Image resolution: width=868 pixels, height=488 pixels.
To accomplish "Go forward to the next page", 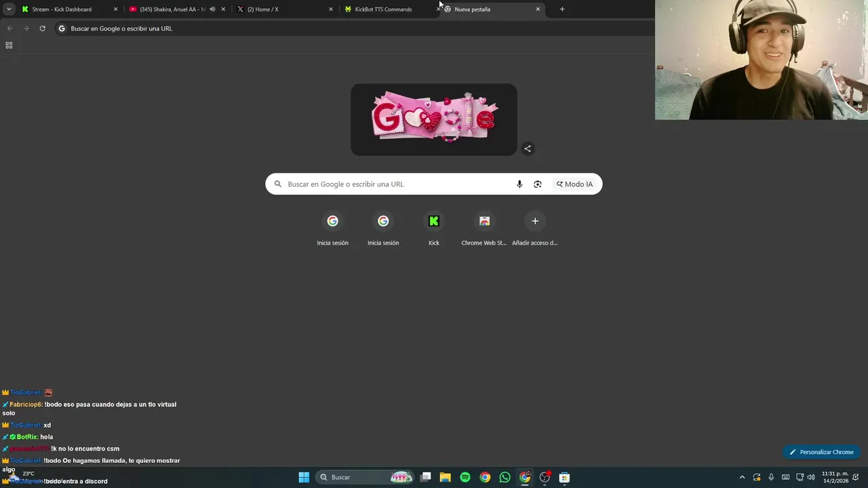I will (x=26, y=28).
